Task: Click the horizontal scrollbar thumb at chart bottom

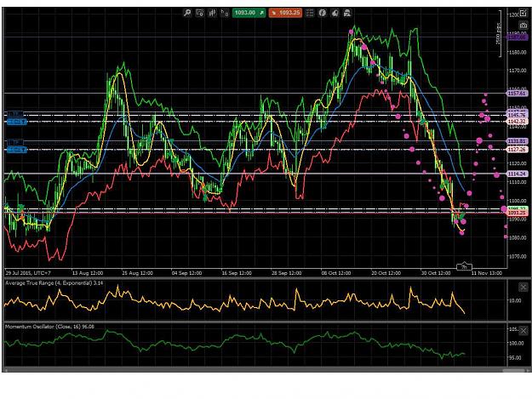Action: (514, 371)
